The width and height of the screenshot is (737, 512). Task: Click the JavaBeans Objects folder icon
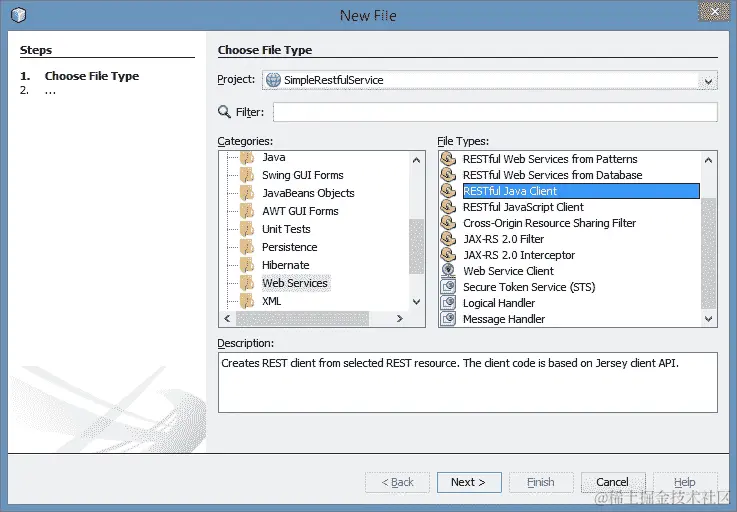point(247,193)
